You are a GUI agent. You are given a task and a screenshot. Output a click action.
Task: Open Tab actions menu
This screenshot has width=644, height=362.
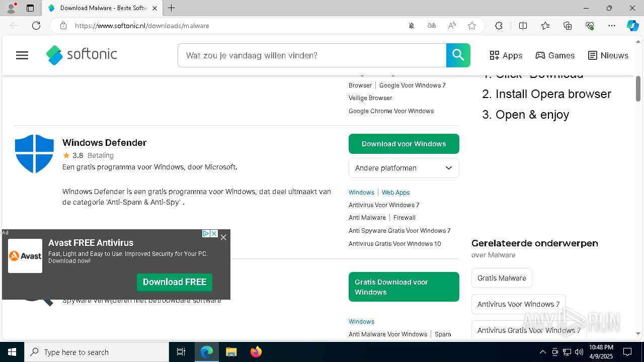tap(30, 8)
